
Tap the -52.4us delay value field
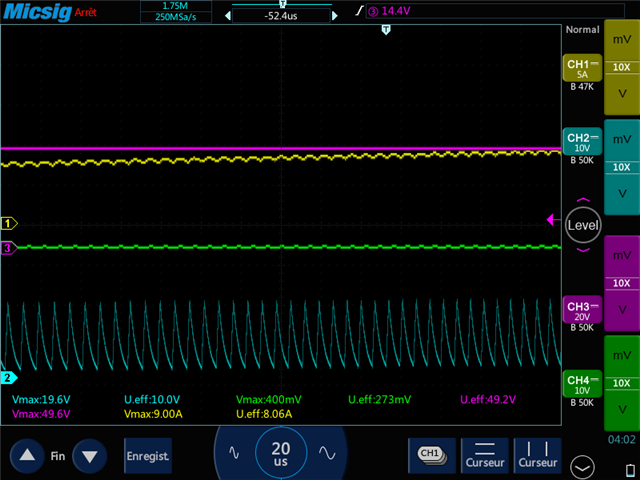pyautogui.click(x=281, y=16)
